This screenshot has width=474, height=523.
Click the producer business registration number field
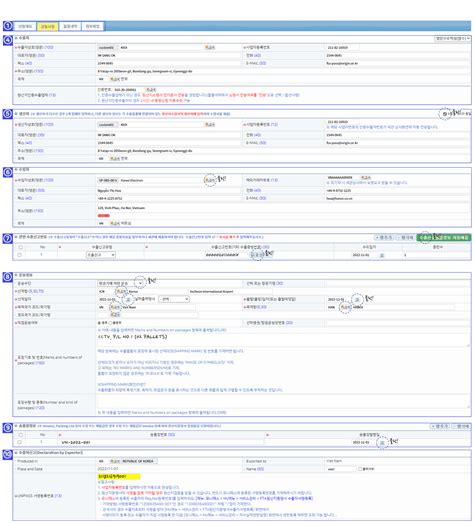point(343,122)
